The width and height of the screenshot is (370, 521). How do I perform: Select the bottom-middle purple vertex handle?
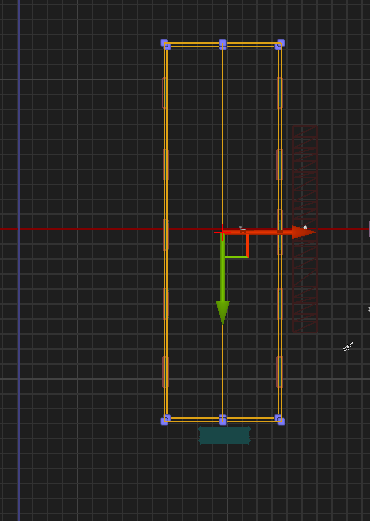pyautogui.click(x=223, y=421)
